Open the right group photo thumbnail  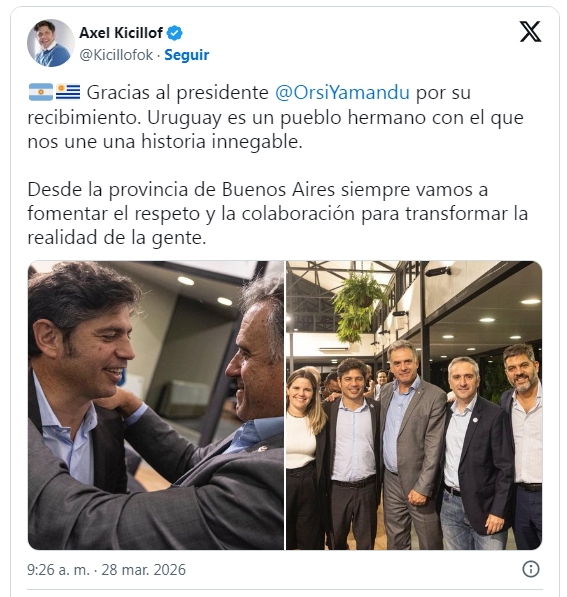[414, 405]
